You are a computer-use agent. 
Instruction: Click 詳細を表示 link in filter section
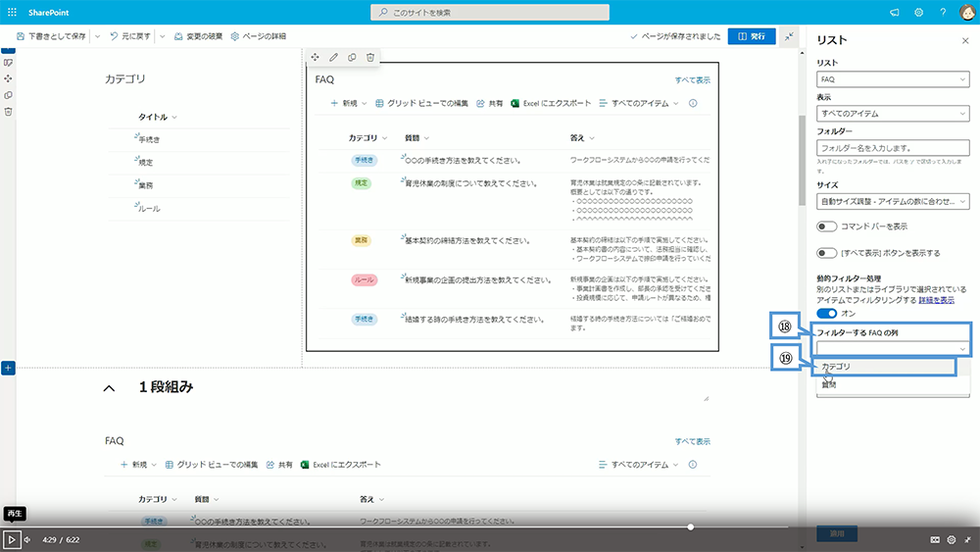[x=936, y=300]
